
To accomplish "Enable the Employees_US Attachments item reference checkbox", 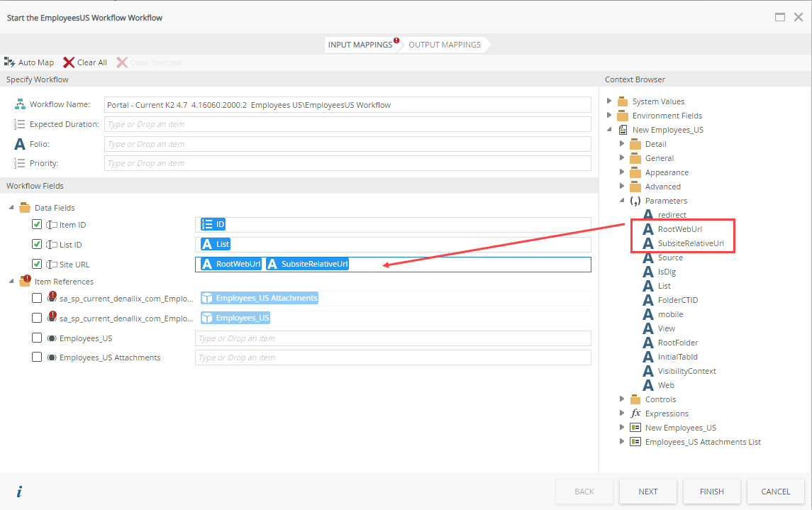I will 37,357.
